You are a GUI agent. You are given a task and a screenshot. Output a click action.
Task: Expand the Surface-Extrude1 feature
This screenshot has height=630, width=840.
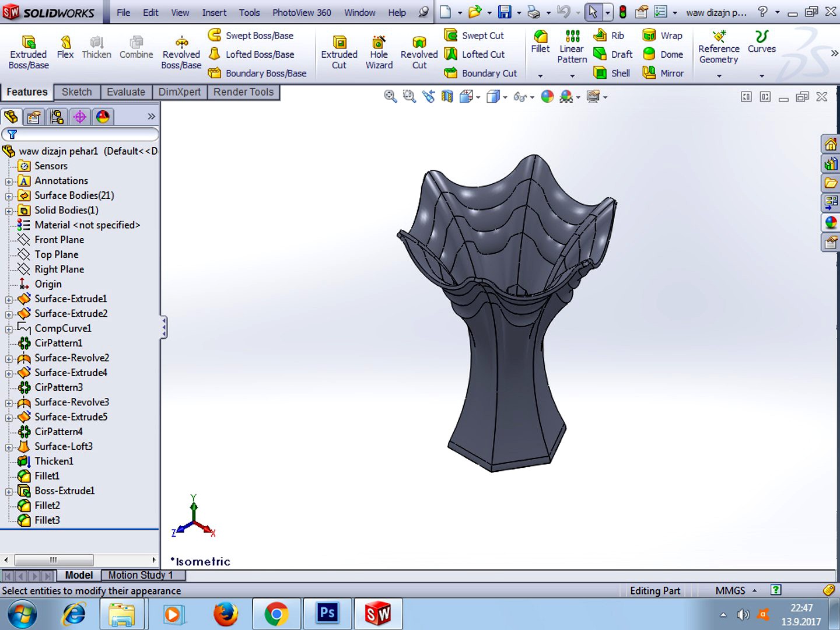click(9, 299)
